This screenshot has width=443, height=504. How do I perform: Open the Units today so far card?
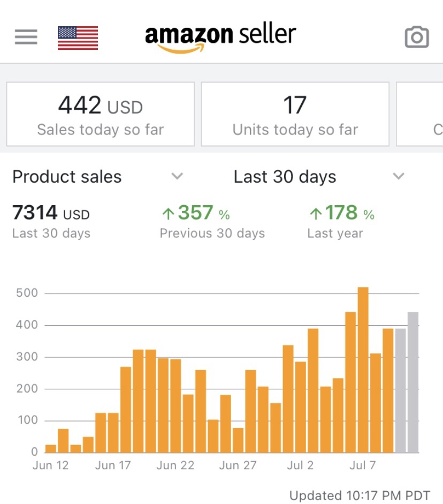click(295, 114)
